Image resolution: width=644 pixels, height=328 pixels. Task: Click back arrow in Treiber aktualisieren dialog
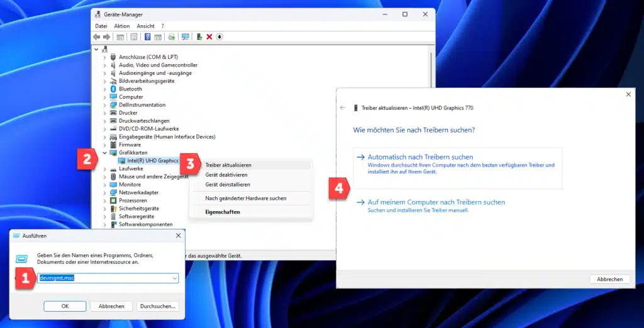coord(343,108)
